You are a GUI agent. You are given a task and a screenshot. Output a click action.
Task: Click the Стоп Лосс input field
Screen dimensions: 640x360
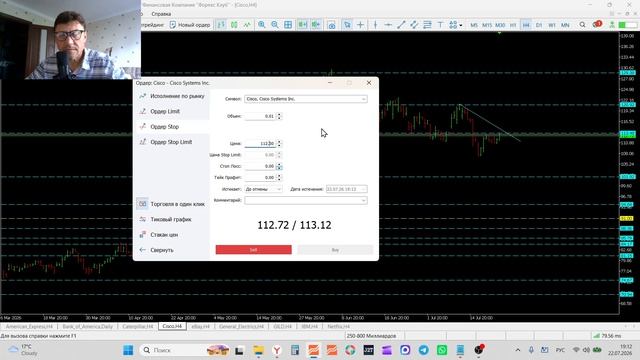pyautogui.click(x=260, y=167)
